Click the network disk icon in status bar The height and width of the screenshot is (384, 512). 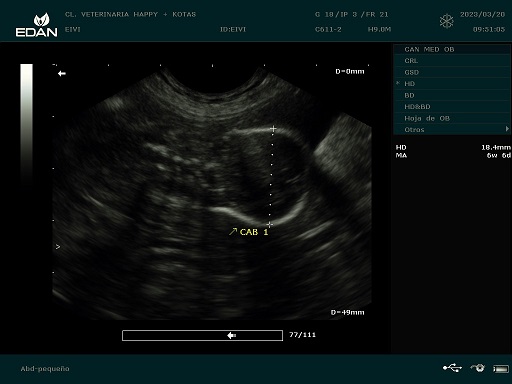[478, 368]
